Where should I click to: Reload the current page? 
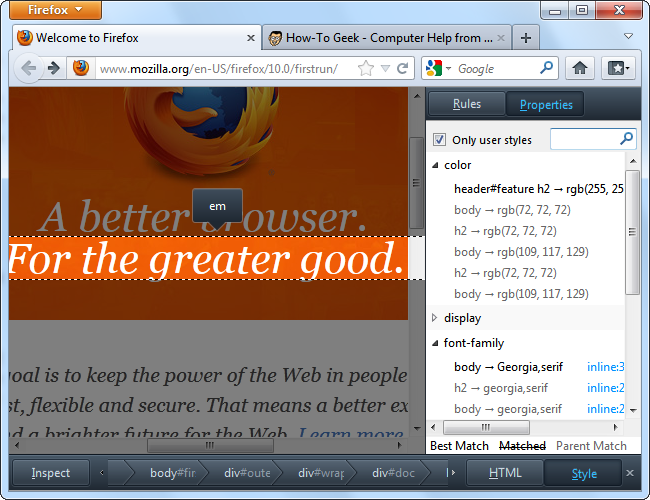[x=402, y=68]
